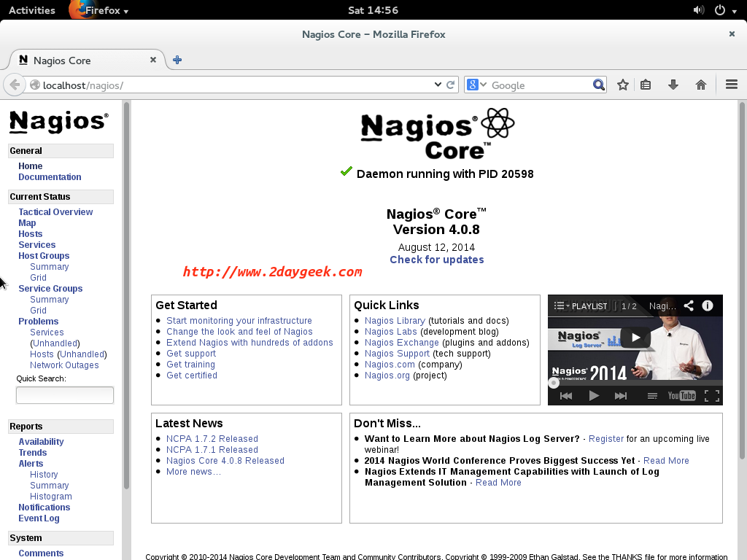This screenshot has width=747, height=560.
Task: Skip to next video in playlist
Action: [x=621, y=396]
